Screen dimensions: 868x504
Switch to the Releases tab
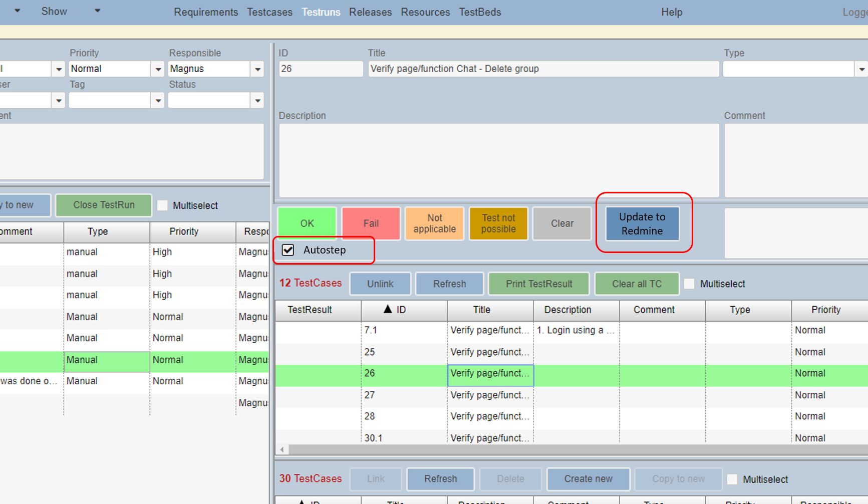point(370,12)
